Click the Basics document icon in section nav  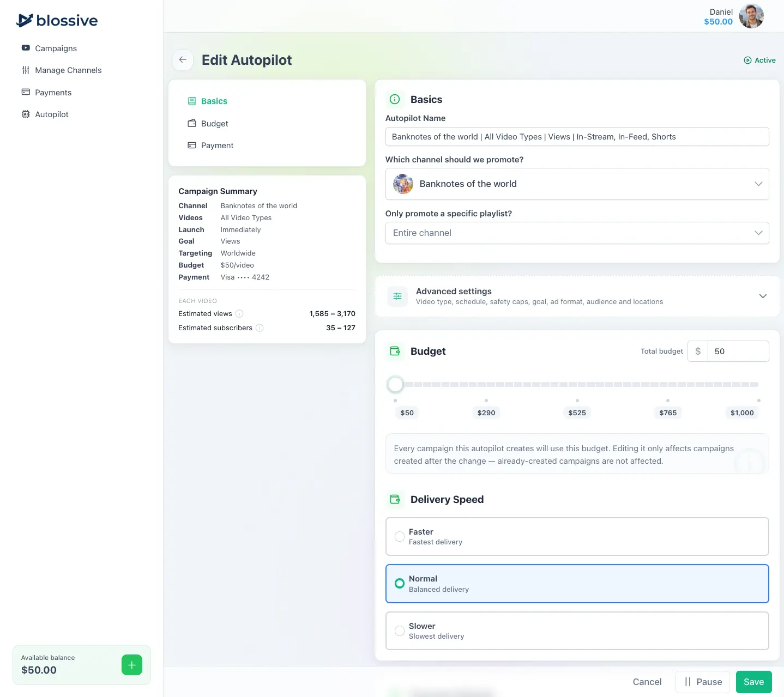192,101
